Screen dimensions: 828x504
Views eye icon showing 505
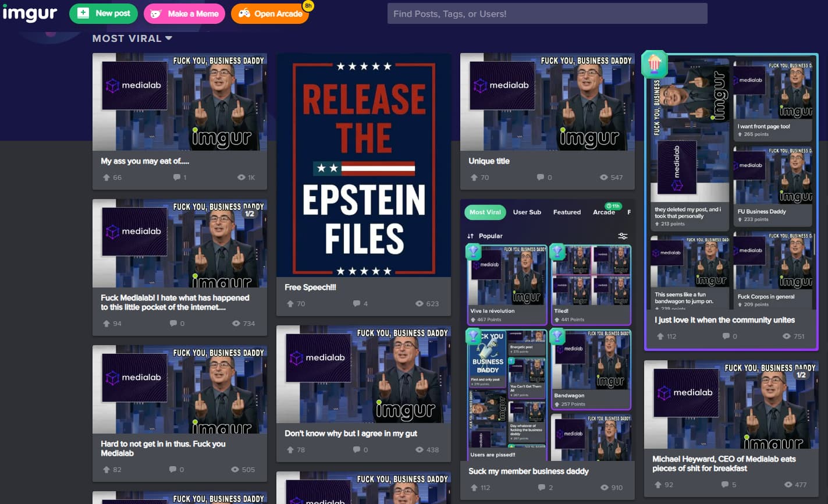coord(235,470)
